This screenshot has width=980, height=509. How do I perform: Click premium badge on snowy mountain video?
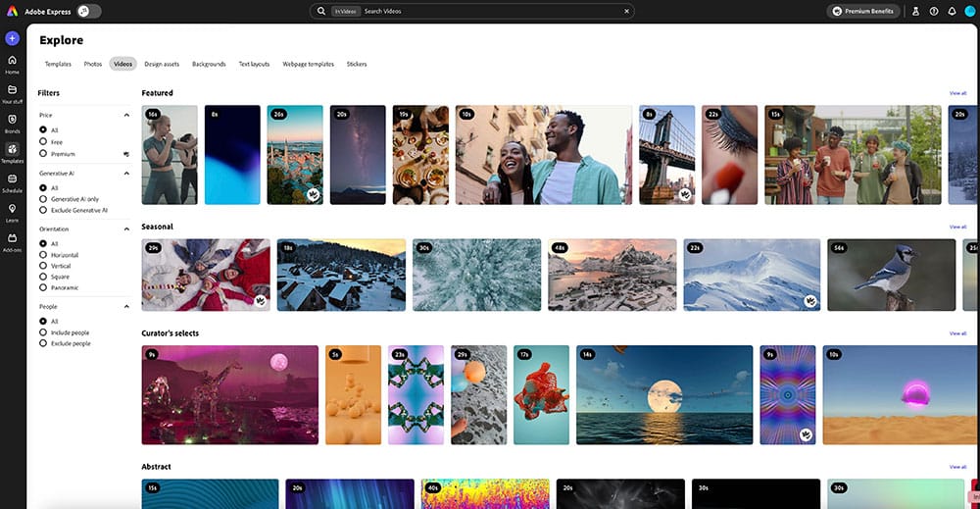[x=810, y=301]
